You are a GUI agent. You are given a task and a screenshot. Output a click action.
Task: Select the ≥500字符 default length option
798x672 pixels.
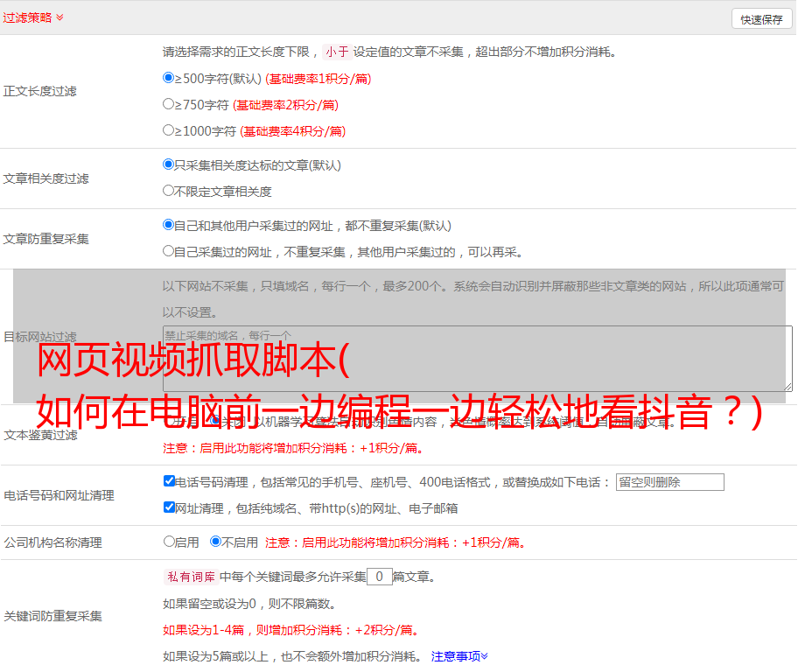tap(169, 78)
